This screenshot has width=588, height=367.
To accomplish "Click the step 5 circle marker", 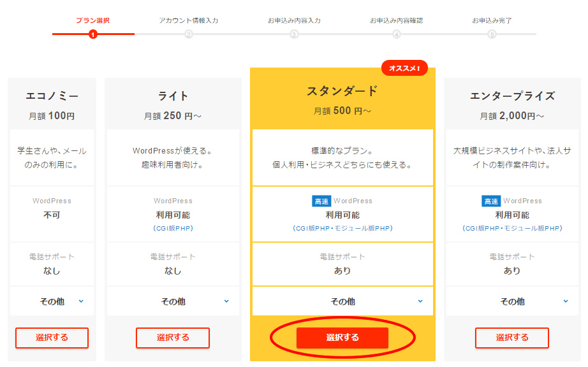I will pos(492,34).
